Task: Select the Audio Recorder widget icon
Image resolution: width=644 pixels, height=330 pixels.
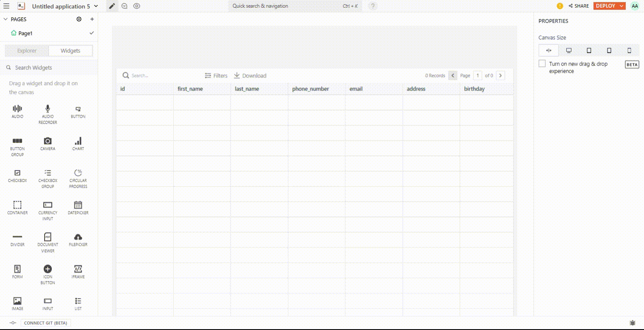Action: coord(48,109)
